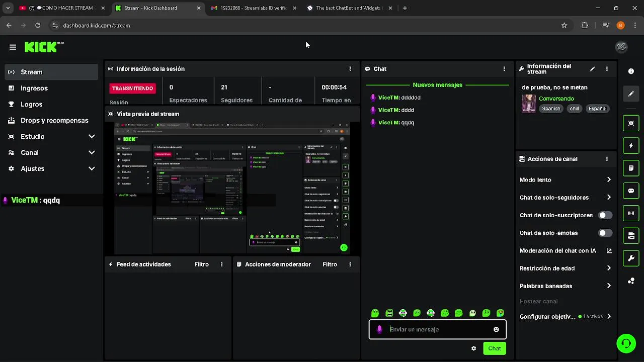Open Chat panel three-dot menu
This screenshot has width=644, height=362.
(x=504, y=69)
